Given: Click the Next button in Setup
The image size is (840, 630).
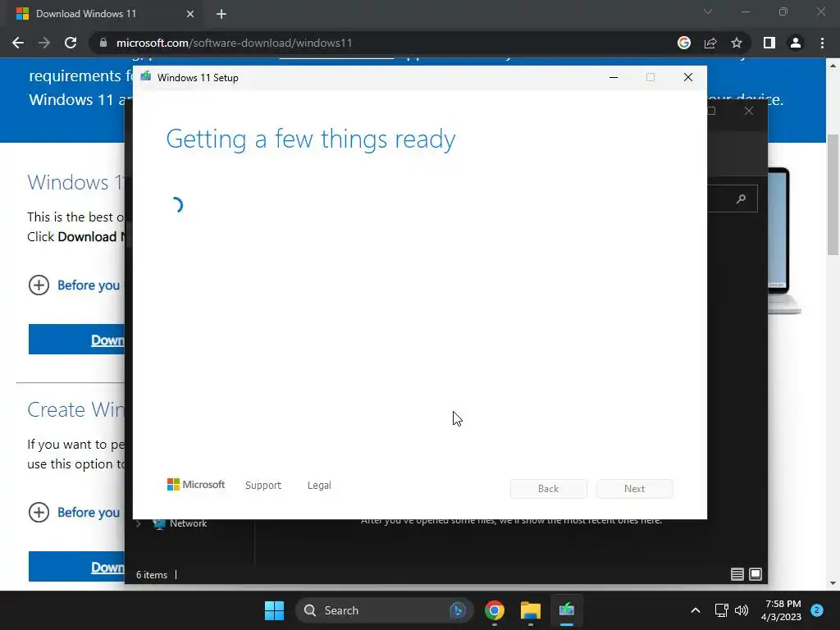Looking at the screenshot, I should tap(635, 489).
